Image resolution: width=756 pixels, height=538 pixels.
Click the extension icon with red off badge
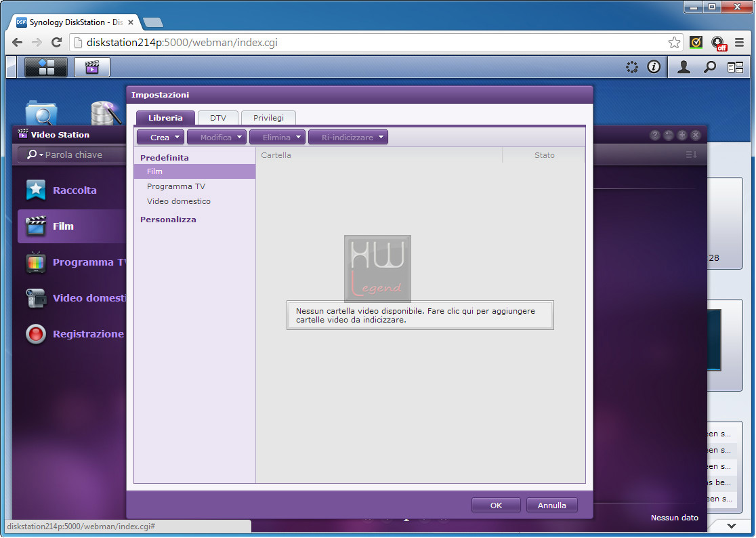click(718, 43)
